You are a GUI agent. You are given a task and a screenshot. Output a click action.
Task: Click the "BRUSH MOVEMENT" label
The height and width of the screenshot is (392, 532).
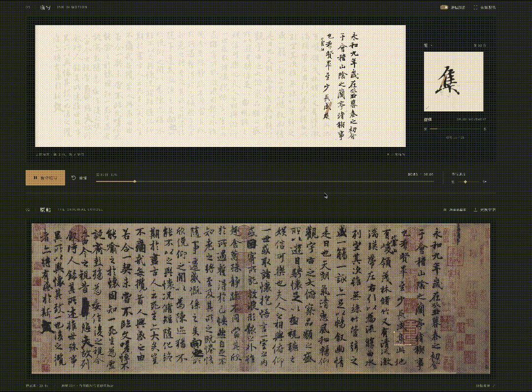(x=471, y=119)
